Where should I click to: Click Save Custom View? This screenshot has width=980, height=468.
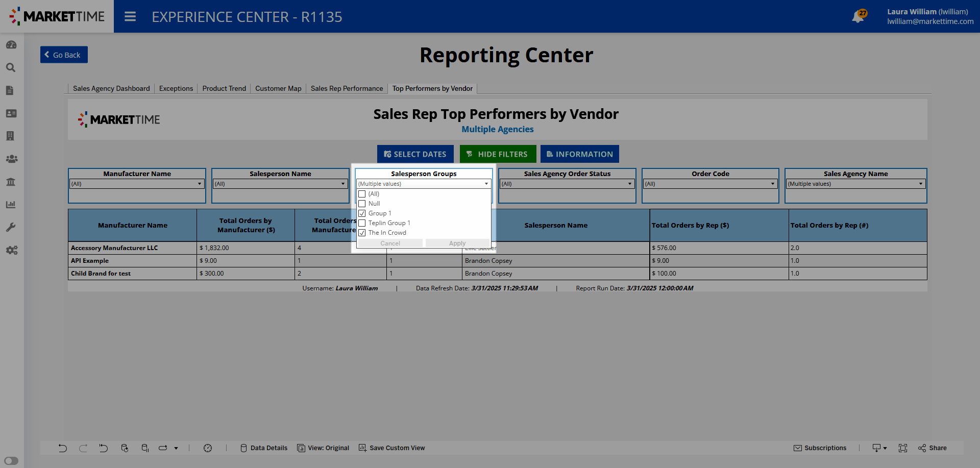click(391, 448)
